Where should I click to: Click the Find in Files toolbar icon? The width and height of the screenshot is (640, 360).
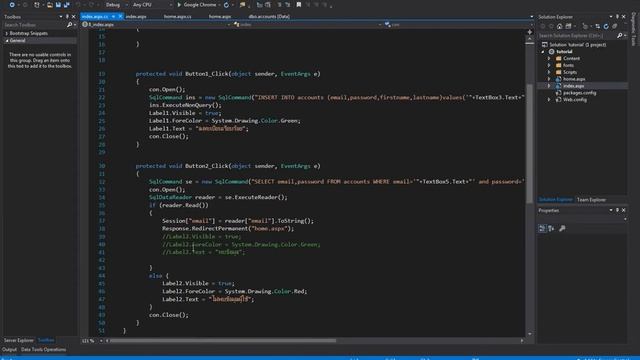[x=242, y=5]
